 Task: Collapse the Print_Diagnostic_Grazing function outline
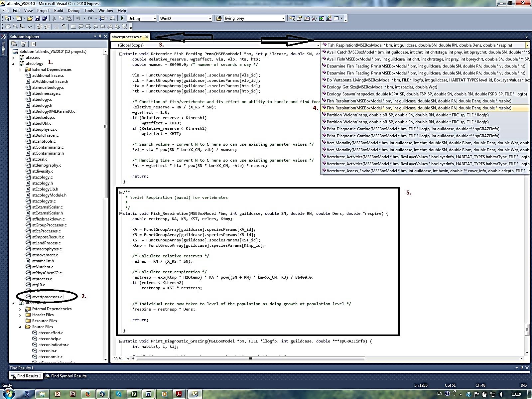coord(121,341)
